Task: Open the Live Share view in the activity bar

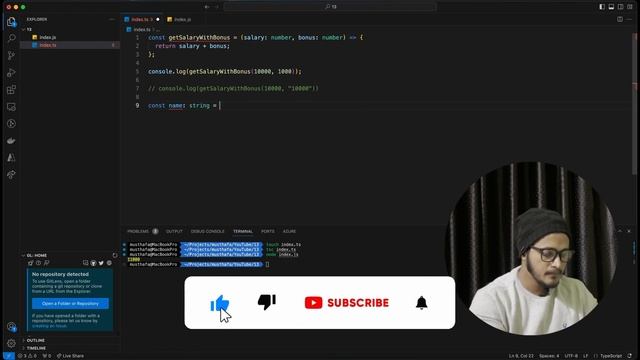Action: click(11, 175)
